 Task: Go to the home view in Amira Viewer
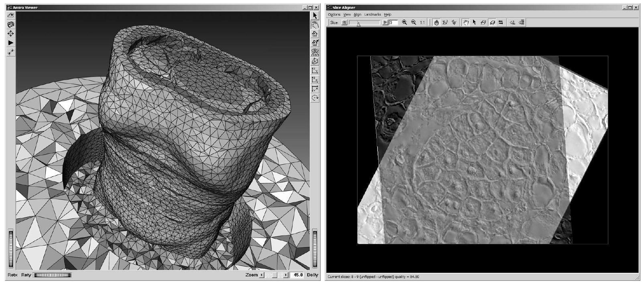click(315, 34)
